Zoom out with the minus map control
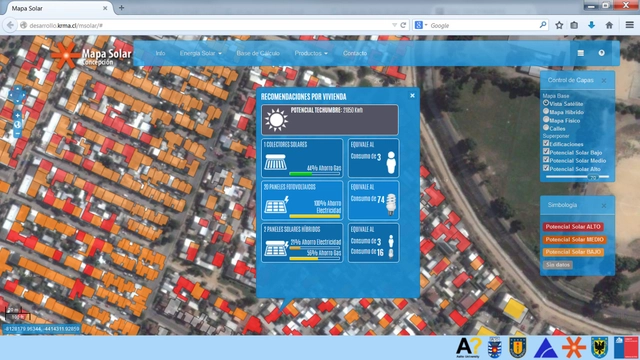This screenshot has height=360, width=640. (17, 133)
